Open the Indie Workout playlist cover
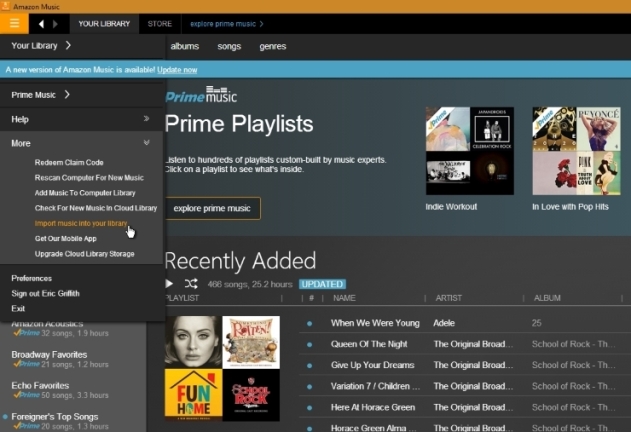The width and height of the screenshot is (631, 432). click(470, 151)
